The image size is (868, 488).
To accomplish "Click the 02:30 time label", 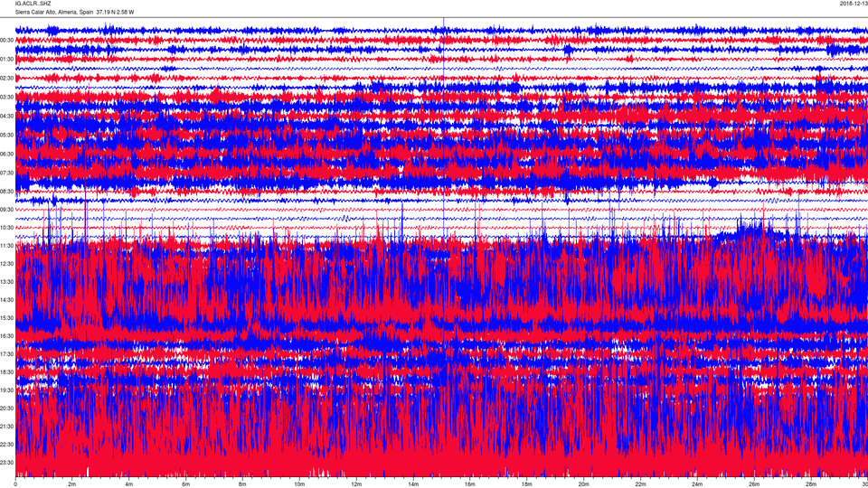I will coord(6,79).
